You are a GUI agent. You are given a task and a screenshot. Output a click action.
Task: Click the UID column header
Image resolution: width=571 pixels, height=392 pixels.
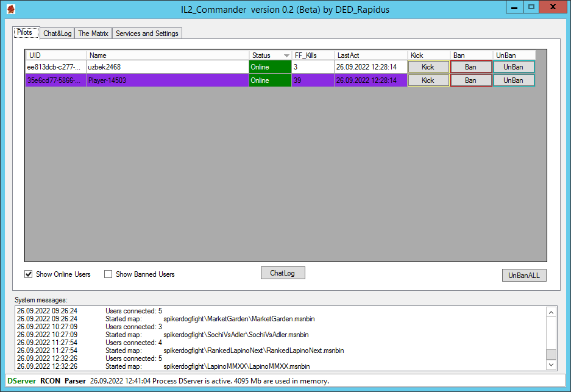coord(55,55)
